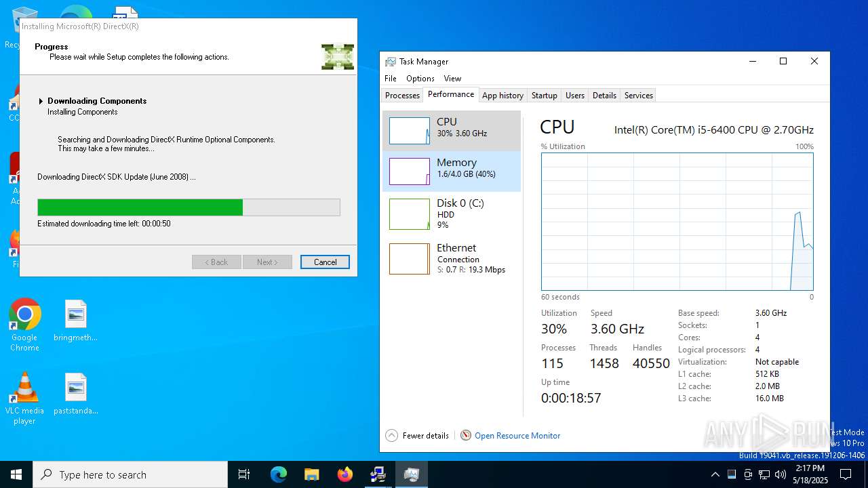Open Google Chrome desktop shortcut
The width and height of the screenshot is (868, 488).
coord(24,325)
